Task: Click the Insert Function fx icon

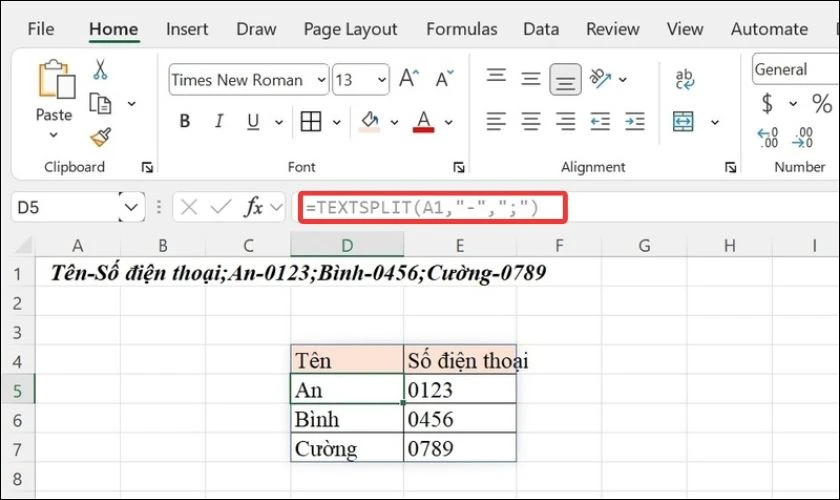Action: [255, 207]
